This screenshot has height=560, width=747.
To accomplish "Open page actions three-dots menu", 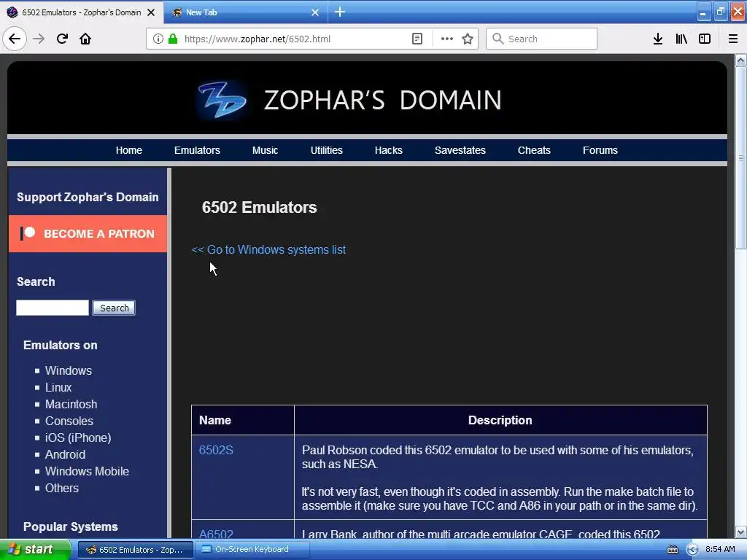I will pos(447,39).
